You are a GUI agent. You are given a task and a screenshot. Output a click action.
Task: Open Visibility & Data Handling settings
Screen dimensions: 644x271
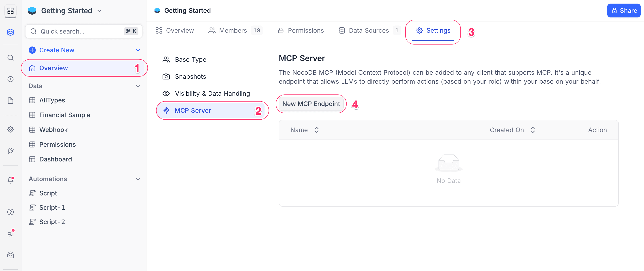coord(212,93)
